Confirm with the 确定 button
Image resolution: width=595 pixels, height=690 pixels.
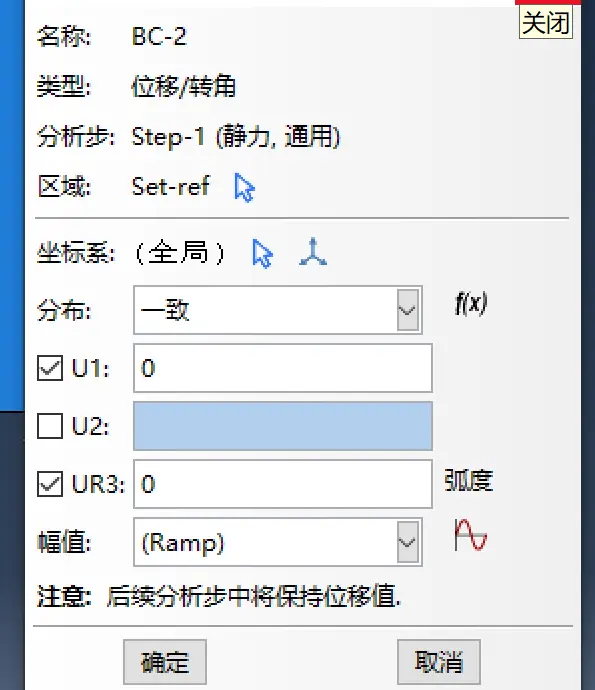(x=165, y=662)
